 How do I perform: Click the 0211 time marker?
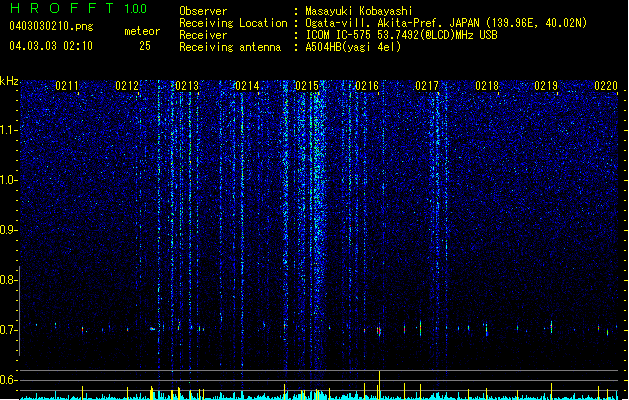point(67,86)
